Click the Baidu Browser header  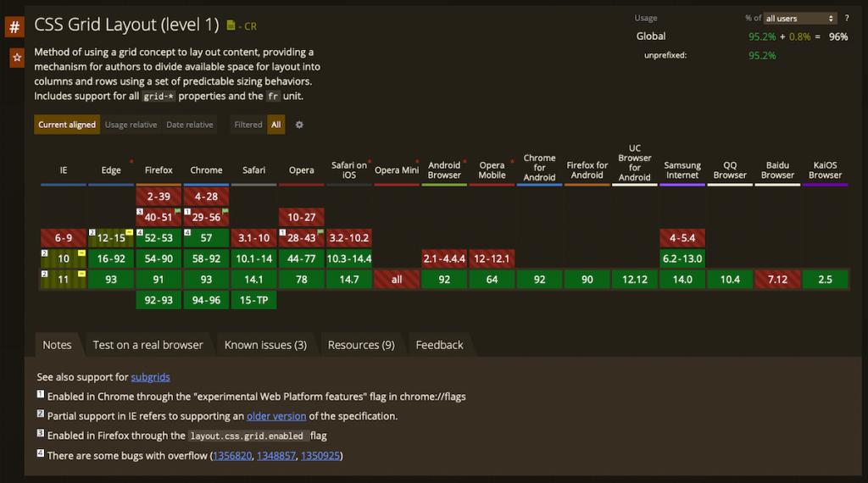[x=778, y=170]
